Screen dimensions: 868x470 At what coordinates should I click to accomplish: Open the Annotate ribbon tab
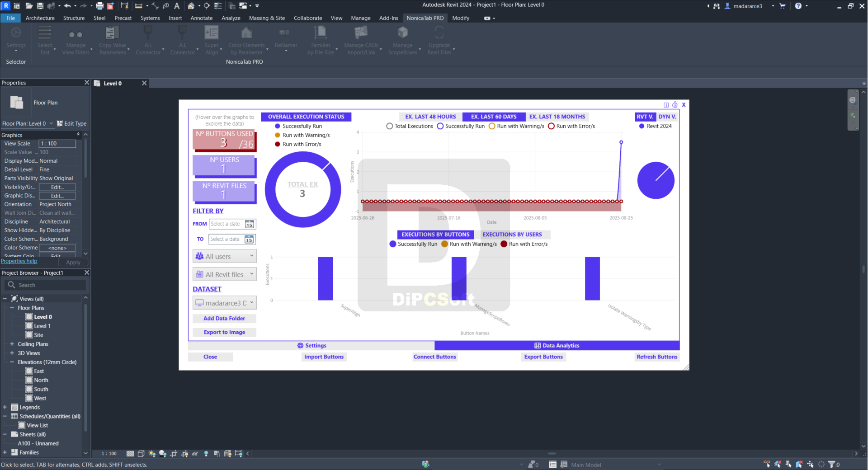tap(201, 18)
